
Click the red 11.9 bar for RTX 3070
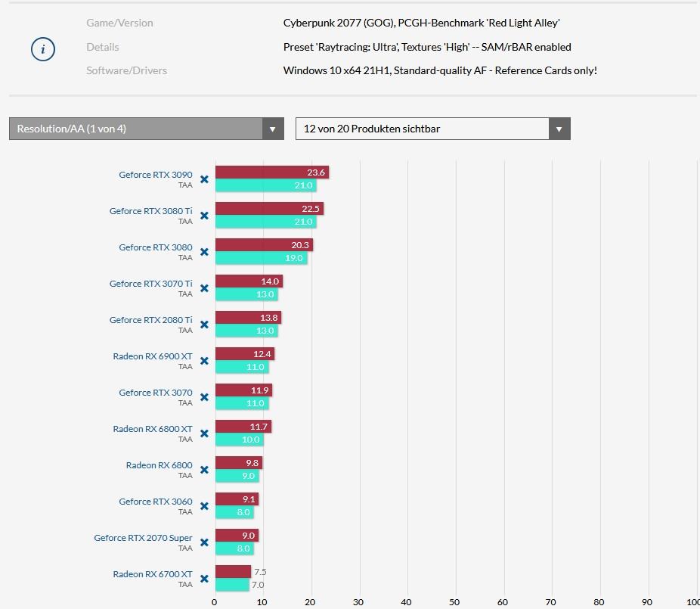click(243, 390)
